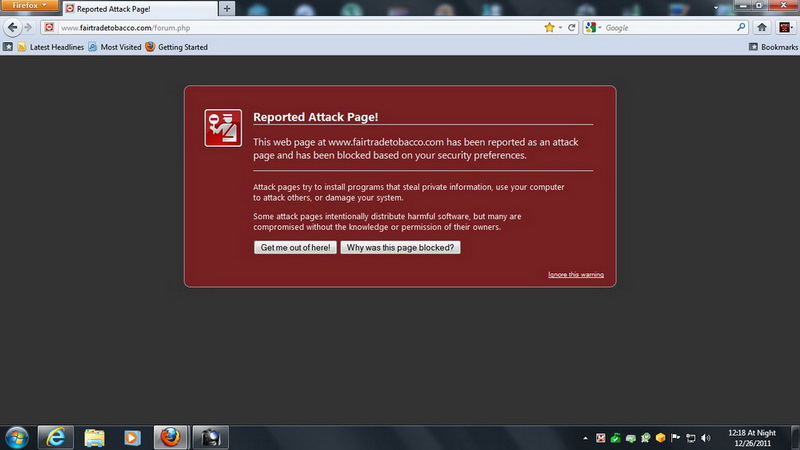Open the Most Visited bookmark folder
The width and height of the screenshot is (800, 450).
pos(115,47)
